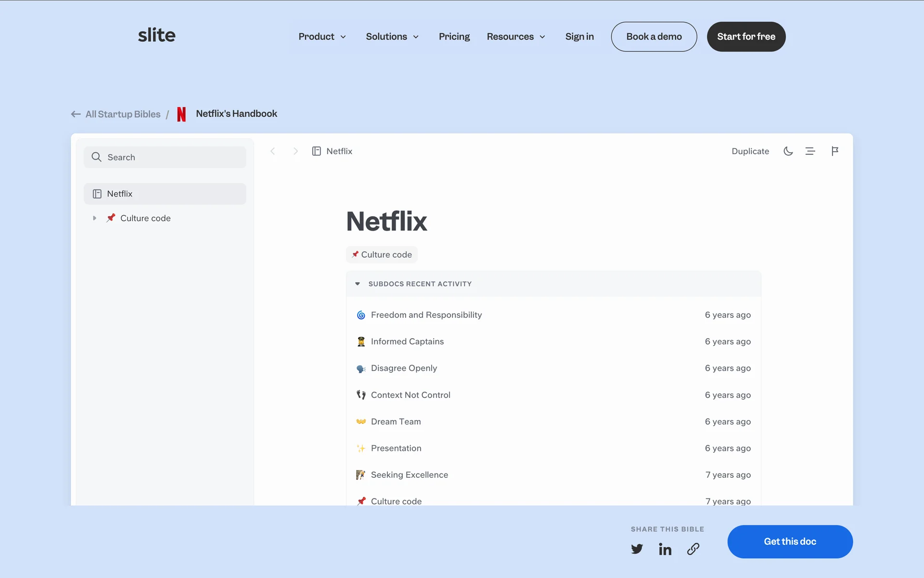Click Get this doc button
Image resolution: width=924 pixels, height=578 pixels.
point(790,541)
